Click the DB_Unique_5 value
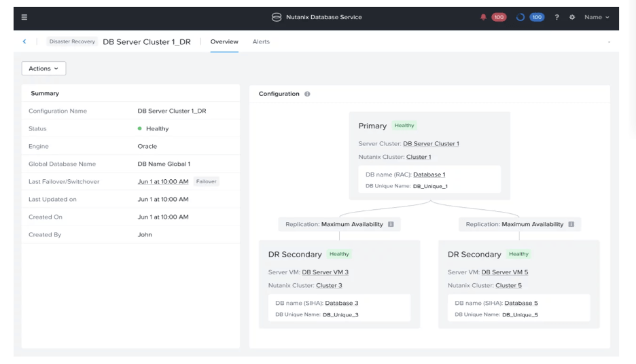Viewport: 636px width, 364px height. point(520,315)
